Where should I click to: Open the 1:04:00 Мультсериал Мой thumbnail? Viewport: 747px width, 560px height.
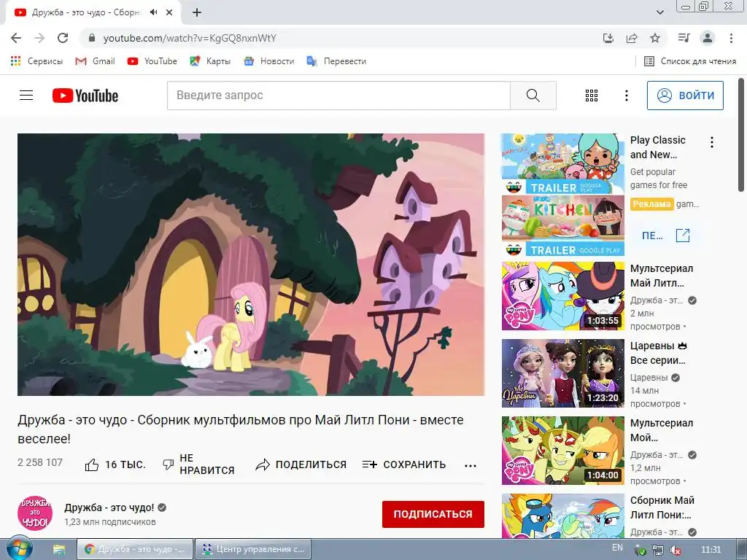(563, 451)
